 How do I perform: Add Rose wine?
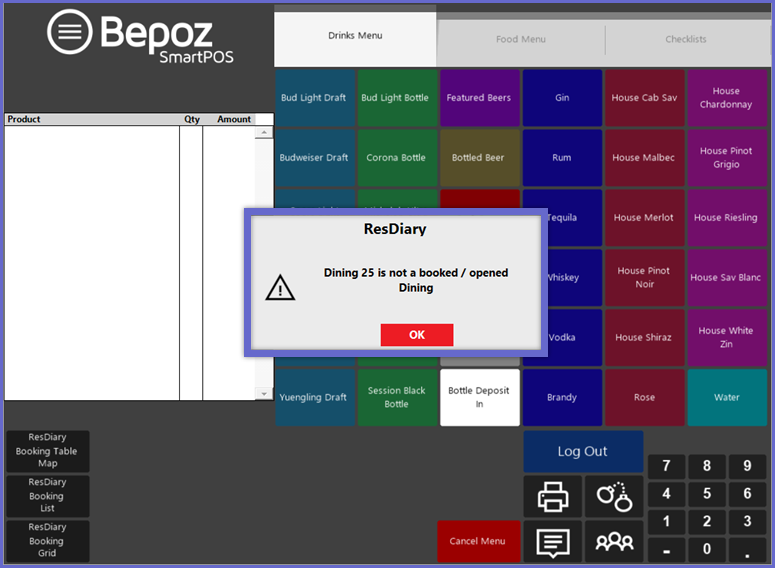pos(645,397)
